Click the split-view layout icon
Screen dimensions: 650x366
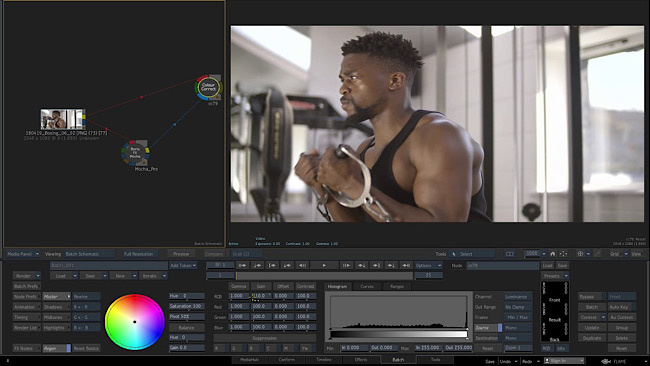(x=510, y=254)
